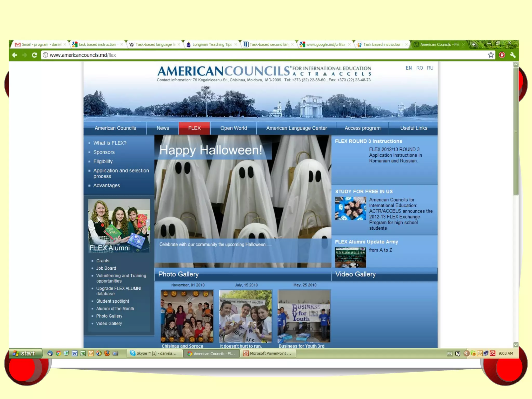Click scrollbar down arrow
This screenshot has width=532, height=399.
516,345
